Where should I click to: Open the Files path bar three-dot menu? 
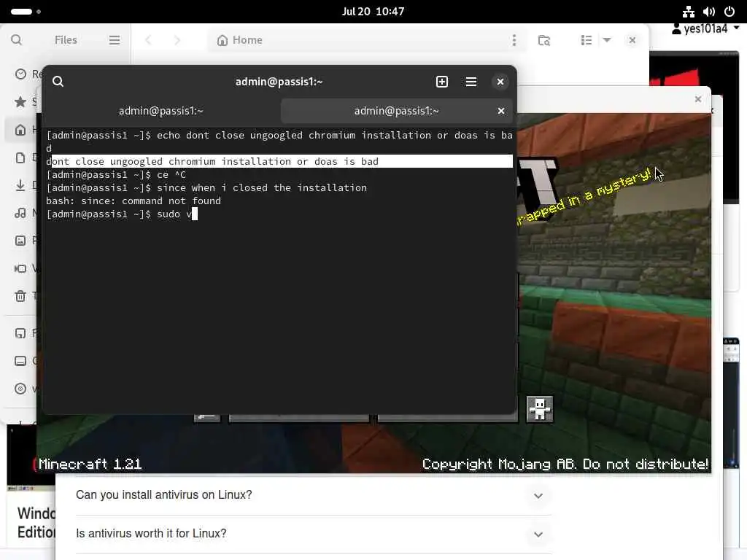(x=514, y=40)
